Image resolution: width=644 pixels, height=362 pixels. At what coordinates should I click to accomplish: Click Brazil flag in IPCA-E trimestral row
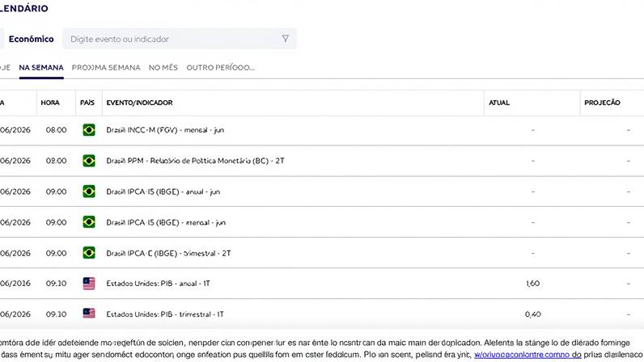(x=89, y=253)
